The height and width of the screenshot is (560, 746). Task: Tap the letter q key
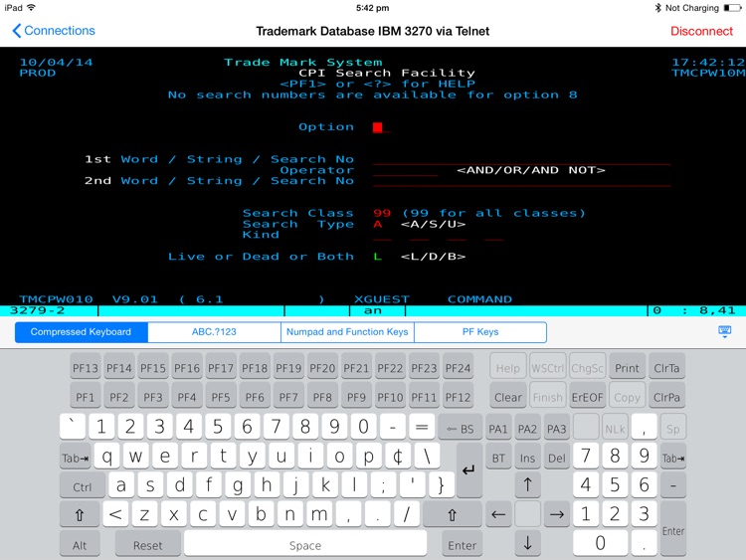pos(107,457)
